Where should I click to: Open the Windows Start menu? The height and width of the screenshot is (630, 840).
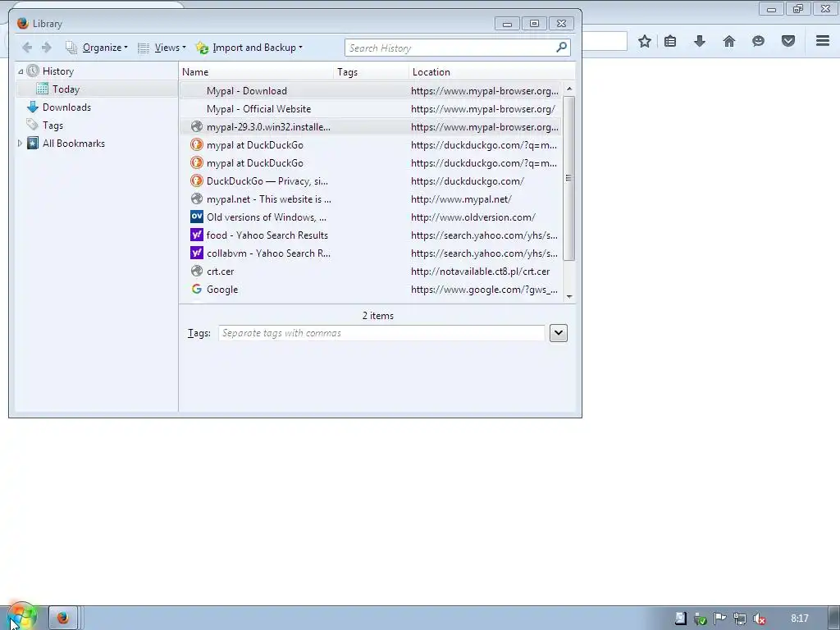click(22, 617)
